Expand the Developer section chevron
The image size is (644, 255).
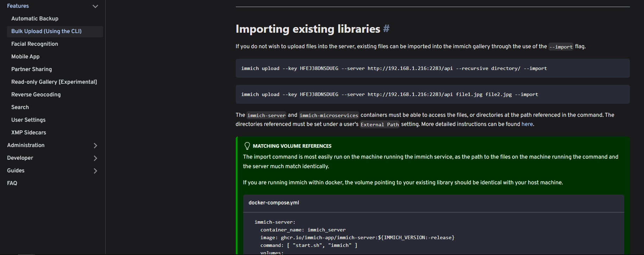pyautogui.click(x=95, y=158)
